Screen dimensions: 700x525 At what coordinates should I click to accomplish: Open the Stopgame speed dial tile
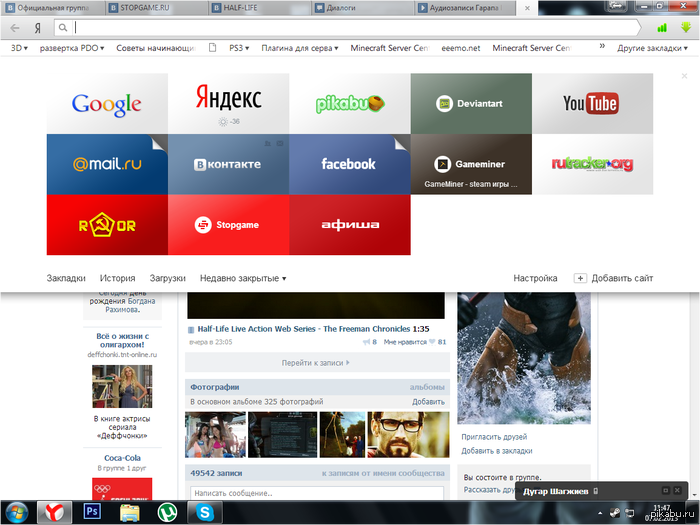click(x=229, y=225)
